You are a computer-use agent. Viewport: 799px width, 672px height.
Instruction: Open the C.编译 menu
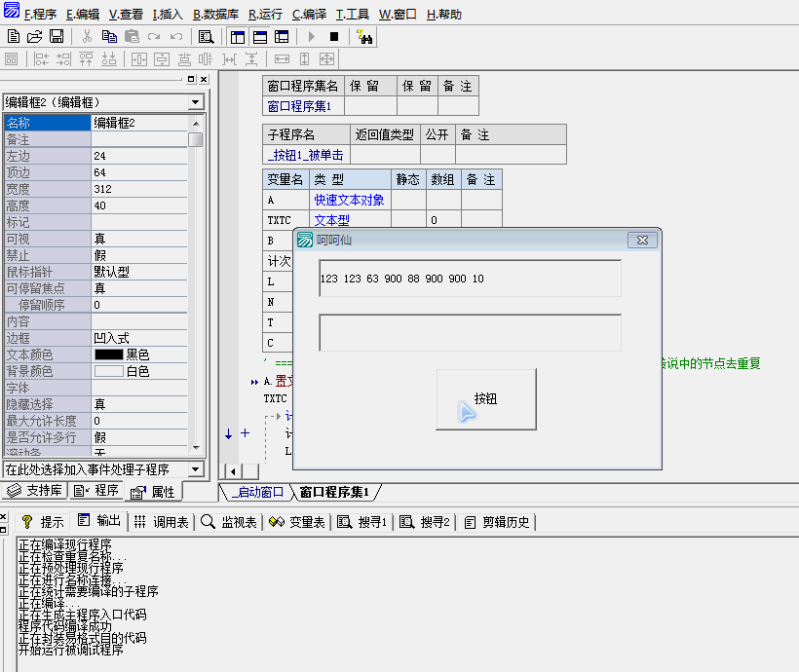point(309,15)
